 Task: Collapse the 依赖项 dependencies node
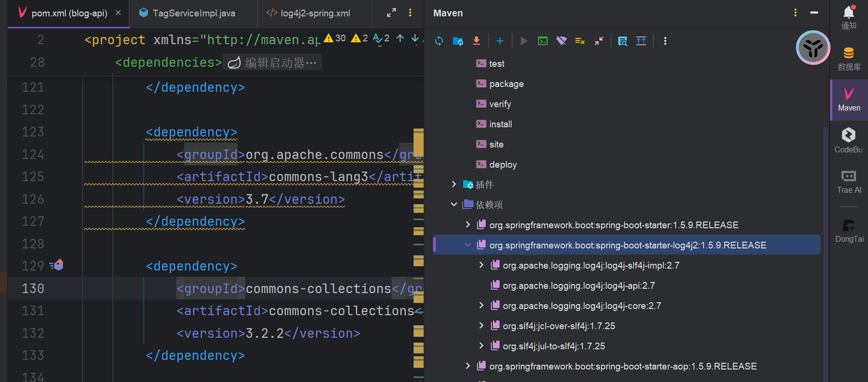(454, 205)
